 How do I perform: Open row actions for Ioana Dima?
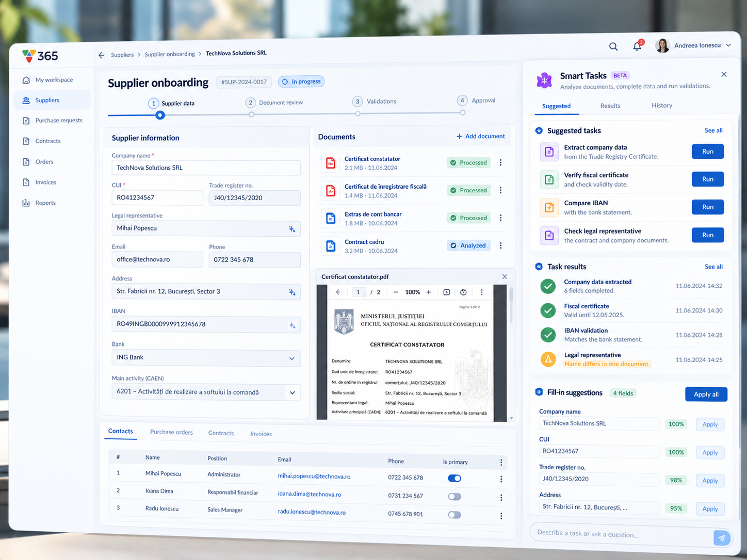501,498
